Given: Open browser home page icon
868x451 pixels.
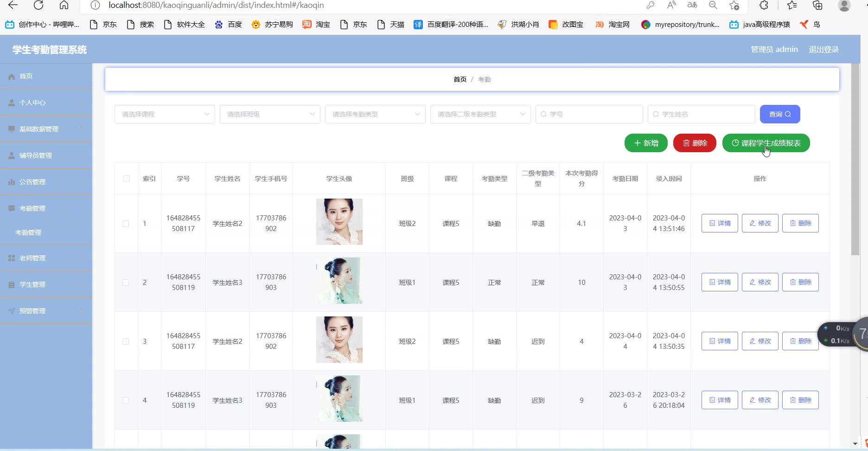Looking at the screenshot, I should coord(64,5).
